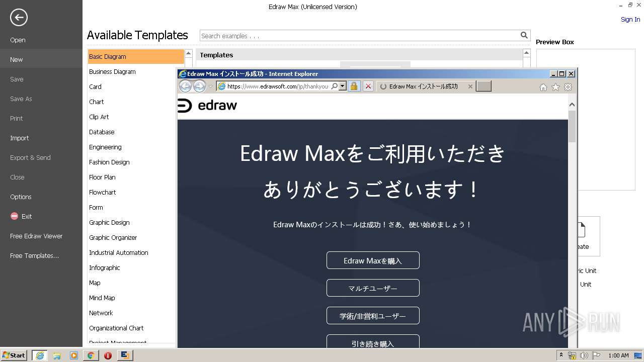Click Edraw Max taskbar button
Screen dimensions: 644x362
point(125,355)
